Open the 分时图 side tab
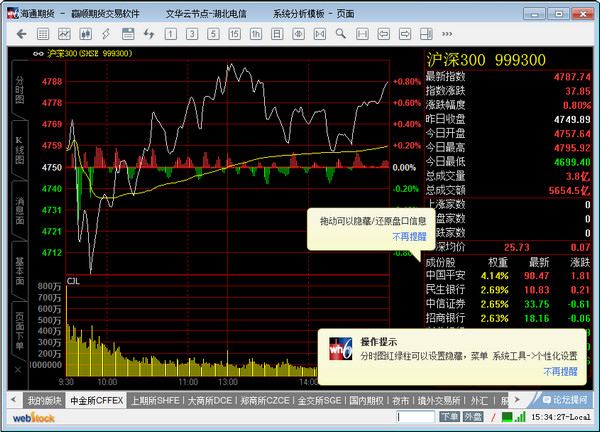 pyautogui.click(x=20, y=90)
